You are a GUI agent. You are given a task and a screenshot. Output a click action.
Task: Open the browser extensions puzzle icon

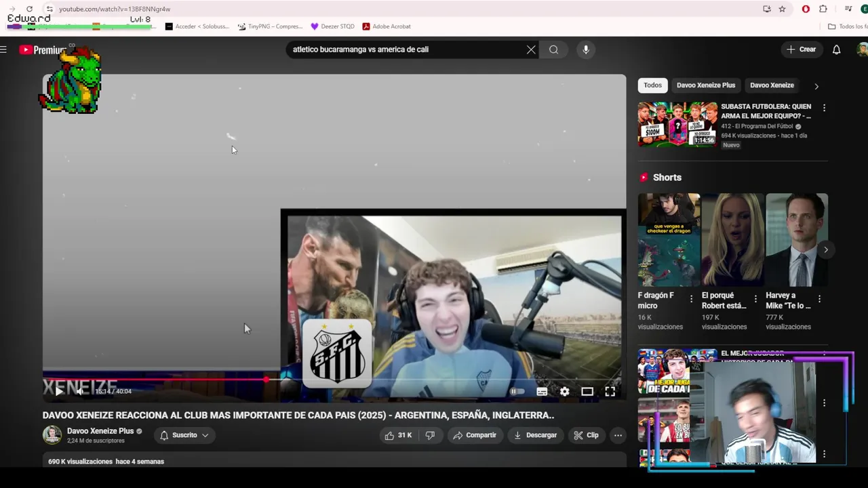coord(823,9)
